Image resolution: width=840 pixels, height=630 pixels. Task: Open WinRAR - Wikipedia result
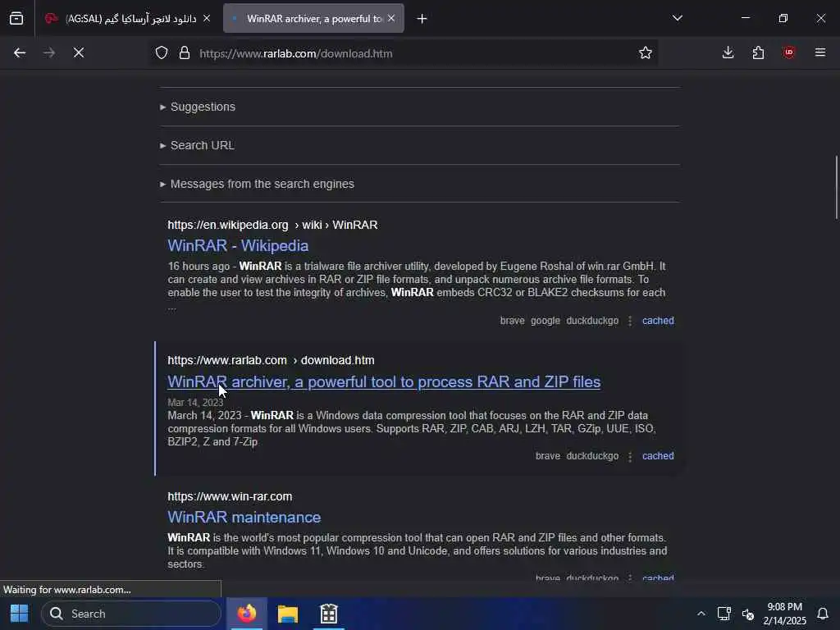point(238,245)
